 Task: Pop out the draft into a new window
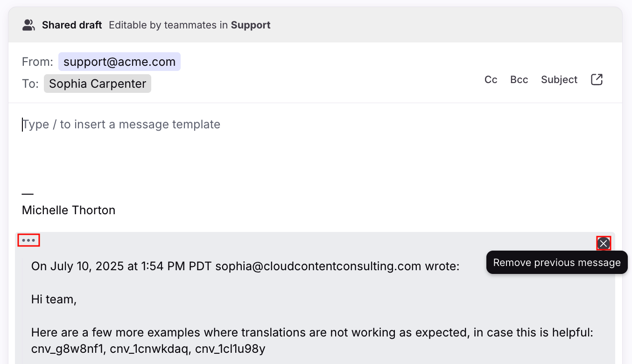point(597,80)
